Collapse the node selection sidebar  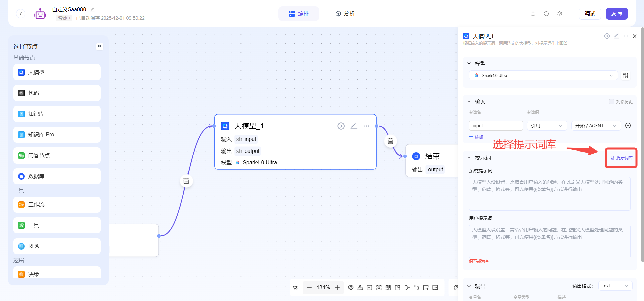(x=100, y=47)
